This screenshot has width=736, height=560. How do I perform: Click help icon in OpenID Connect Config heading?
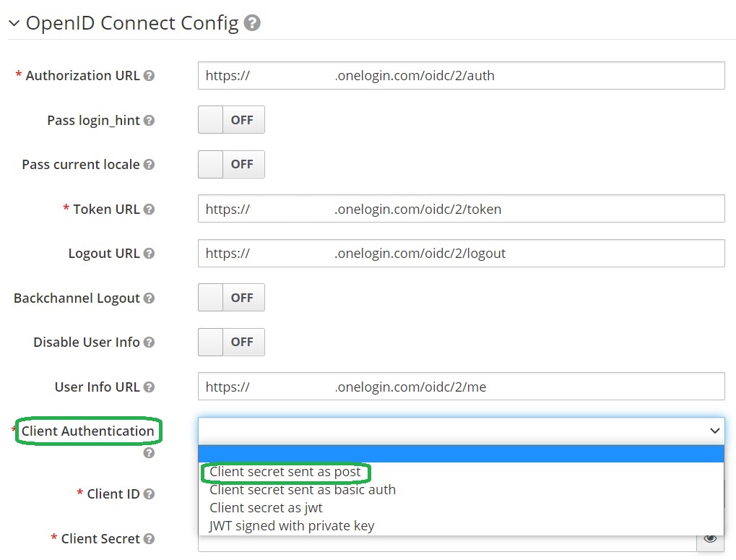pyautogui.click(x=252, y=23)
